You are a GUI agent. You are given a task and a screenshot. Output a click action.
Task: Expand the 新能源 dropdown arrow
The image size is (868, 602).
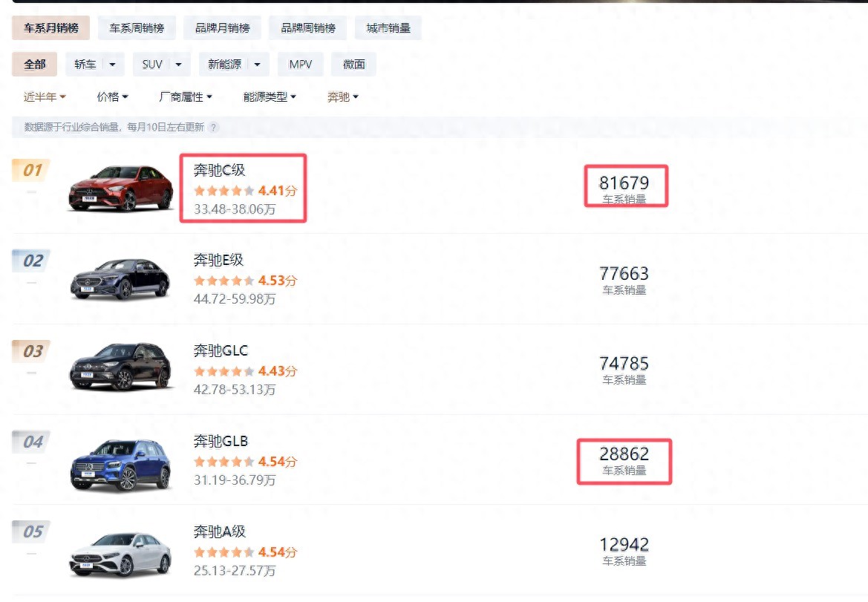point(257,65)
